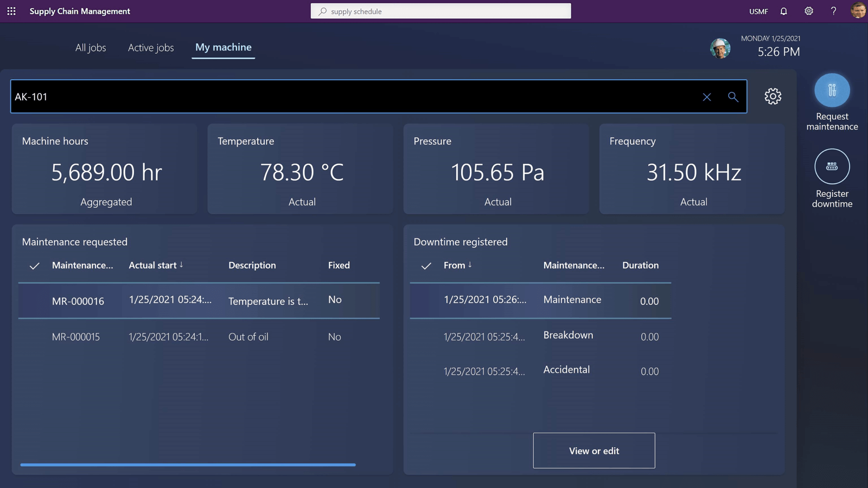868x488 pixels.
Task: Click the 'Temperature is t...' description cell
Action: point(268,301)
